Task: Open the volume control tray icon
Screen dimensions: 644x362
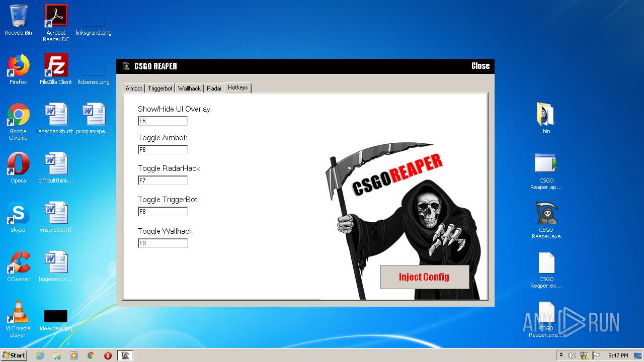Action: [572, 355]
